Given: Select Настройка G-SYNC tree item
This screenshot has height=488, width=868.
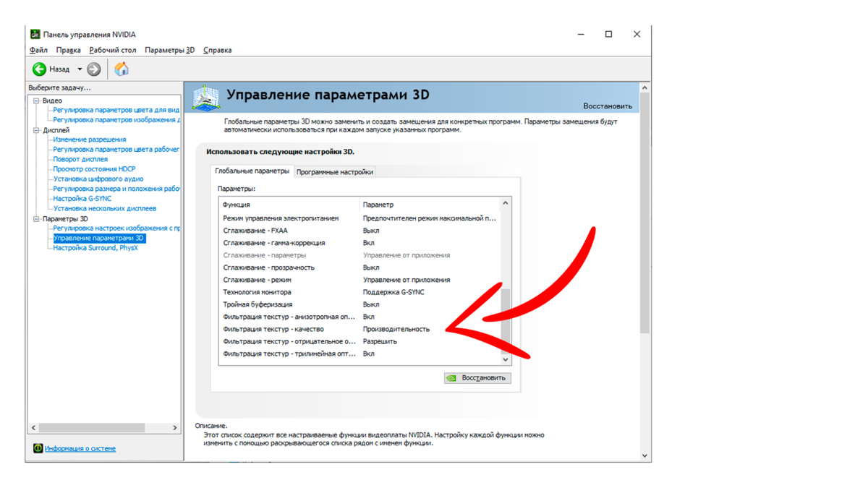Looking at the screenshot, I should click(x=82, y=198).
